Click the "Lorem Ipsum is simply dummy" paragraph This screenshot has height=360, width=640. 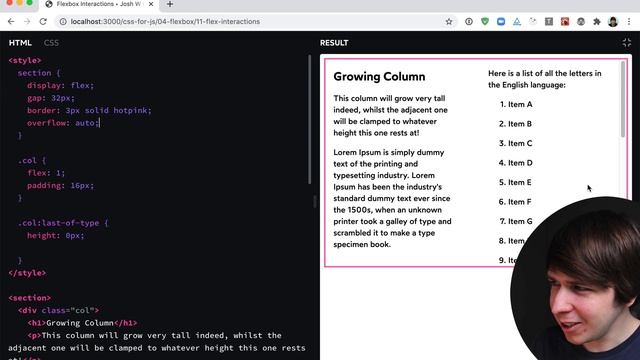(x=392, y=198)
